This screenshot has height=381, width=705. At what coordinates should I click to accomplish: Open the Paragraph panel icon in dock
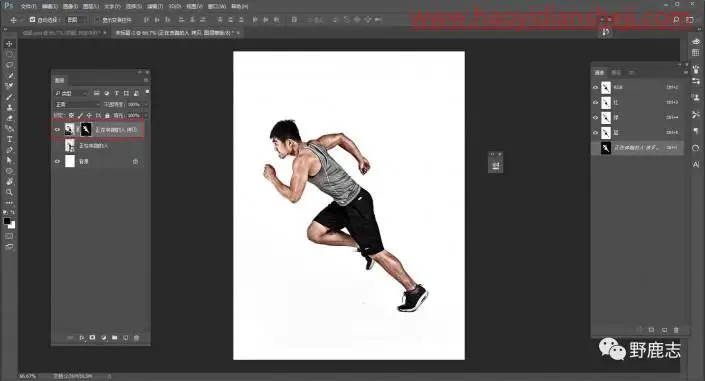point(696,131)
